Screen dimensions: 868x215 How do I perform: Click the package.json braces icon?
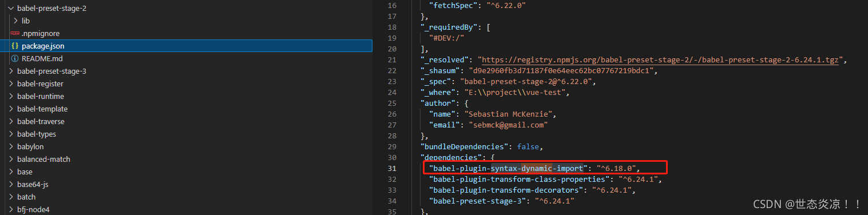[15, 46]
